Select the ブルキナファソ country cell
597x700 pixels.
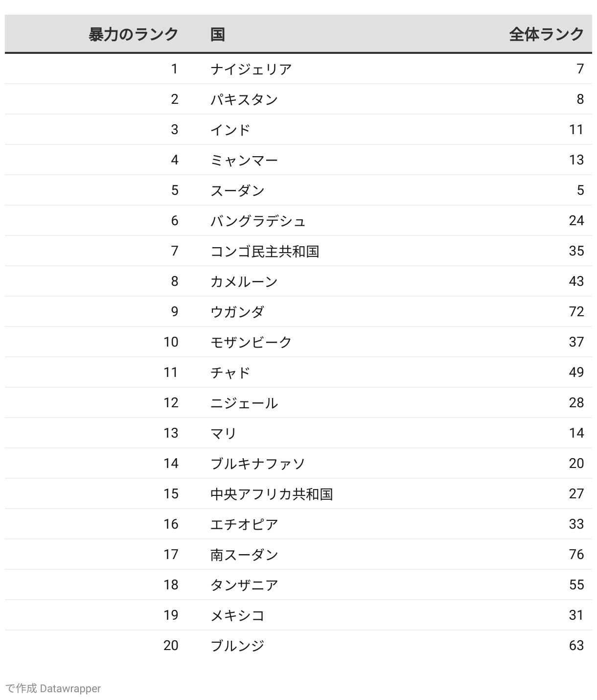[258, 464]
